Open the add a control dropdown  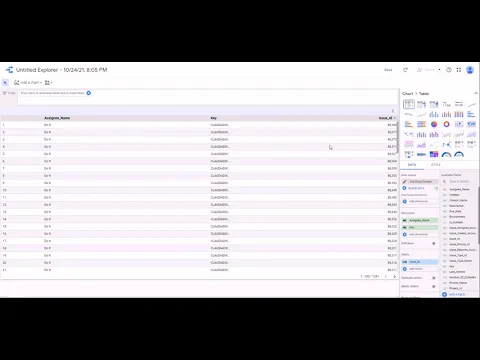click(49, 82)
